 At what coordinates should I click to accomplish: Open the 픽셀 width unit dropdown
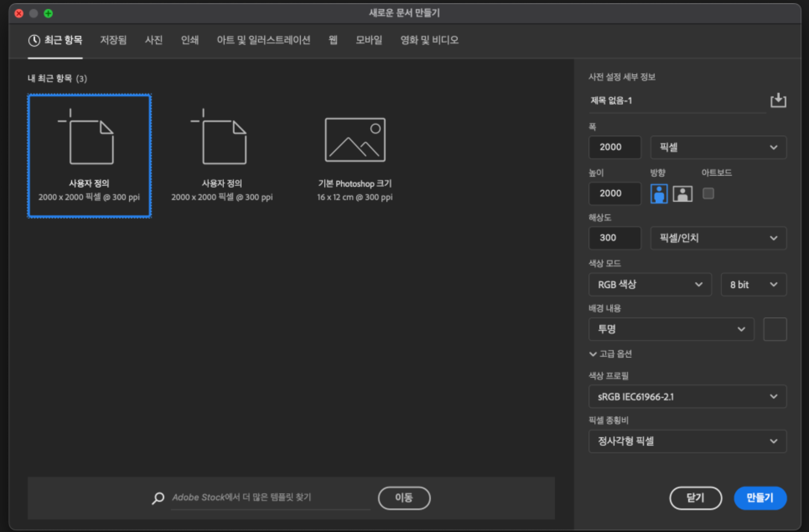pyautogui.click(x=718, y=147)
